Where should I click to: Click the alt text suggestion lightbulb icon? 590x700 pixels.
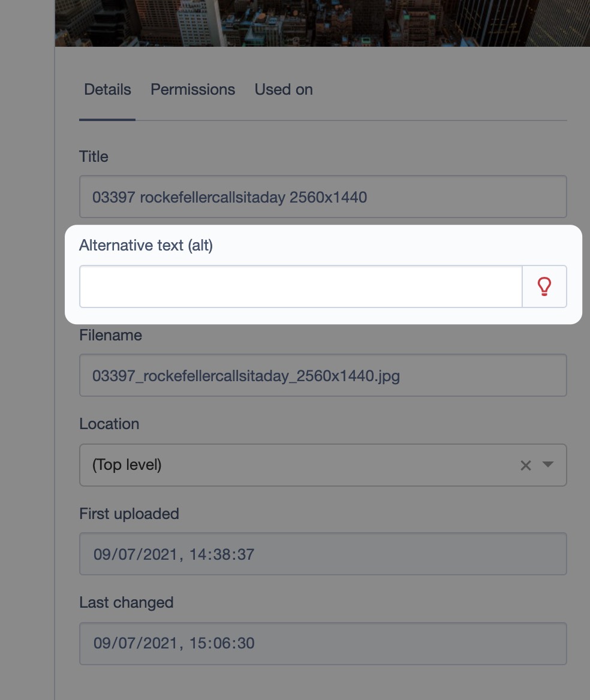[544, 286]
